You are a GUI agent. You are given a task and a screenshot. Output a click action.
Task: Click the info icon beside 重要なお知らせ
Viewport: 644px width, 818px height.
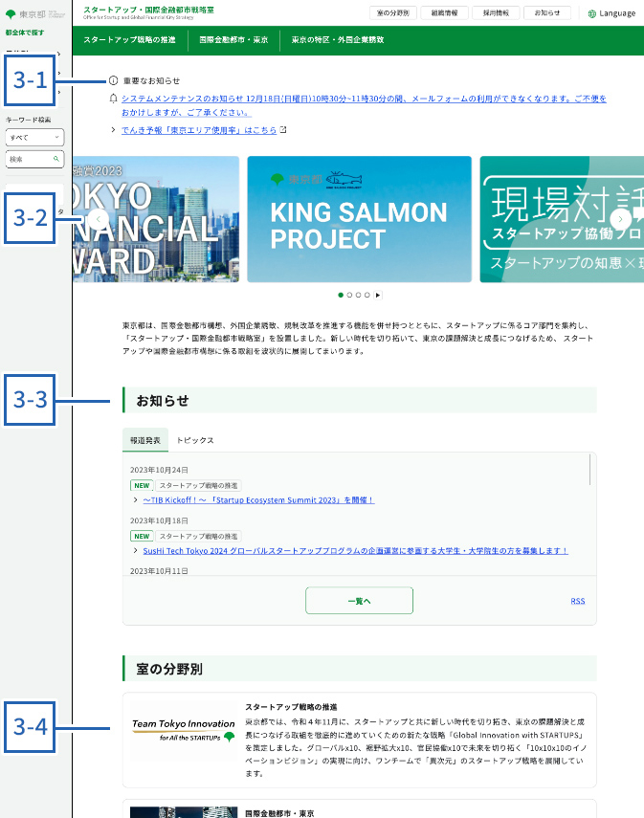pyautogui.click(x=113, y=80)
